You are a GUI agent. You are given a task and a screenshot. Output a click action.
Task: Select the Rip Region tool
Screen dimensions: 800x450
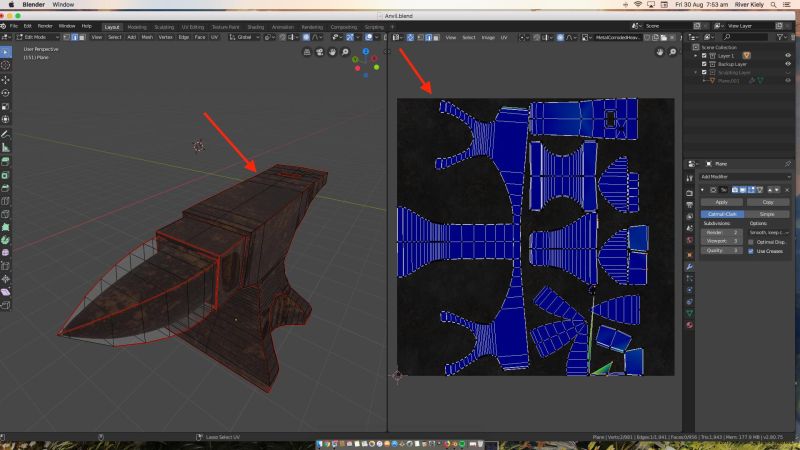(x=6, y=306)
